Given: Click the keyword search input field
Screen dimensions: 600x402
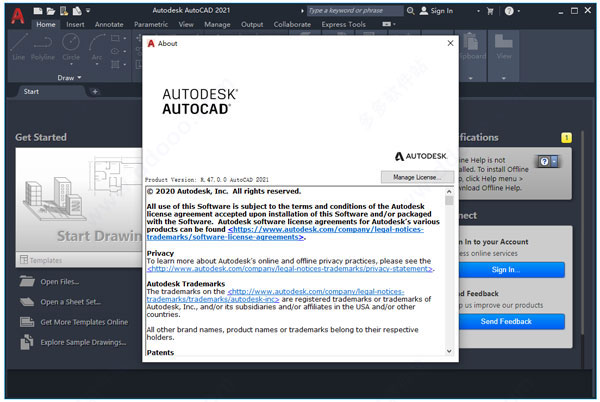Looking at the screenshot, I should click(355, 11).
